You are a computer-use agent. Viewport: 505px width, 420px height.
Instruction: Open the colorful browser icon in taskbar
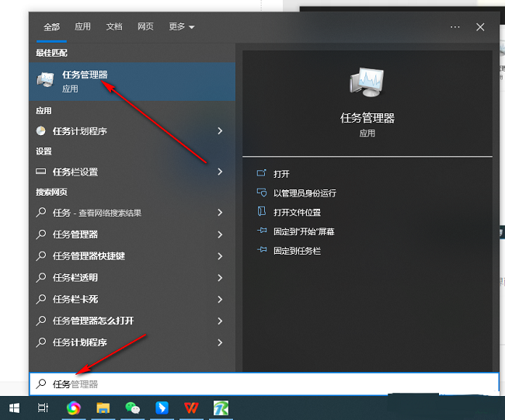[74, 408]
